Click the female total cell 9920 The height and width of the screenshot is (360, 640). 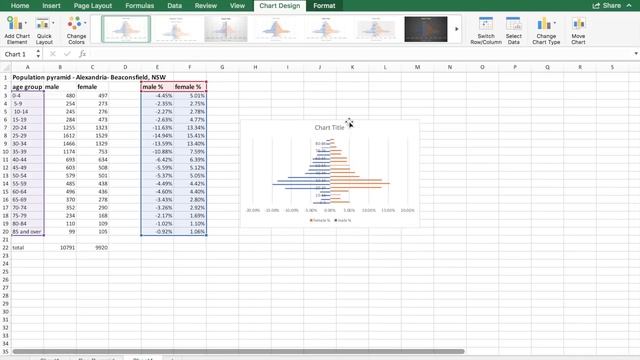(x=92, y=247)
